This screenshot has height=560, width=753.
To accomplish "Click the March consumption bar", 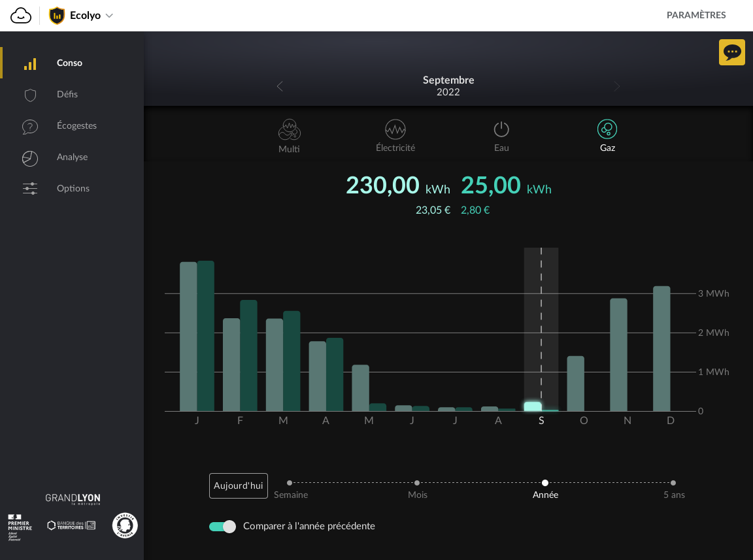I will point(275,365).
